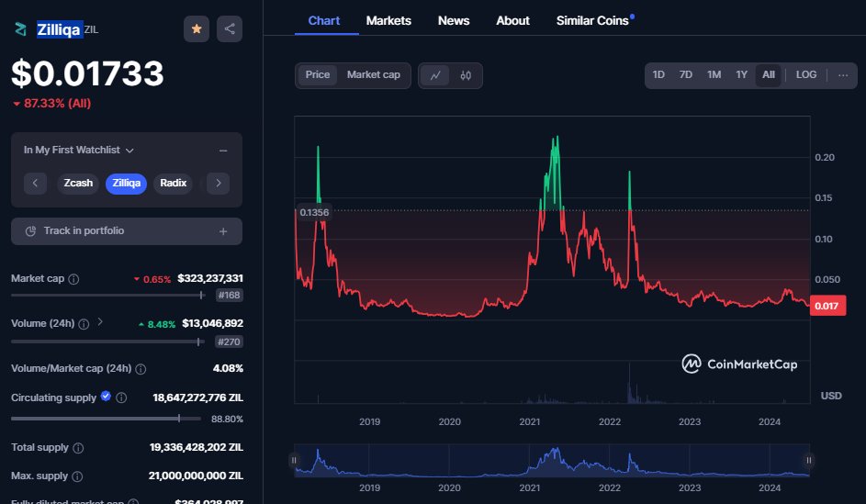
Task: Click the right handle of range selector
Action: pyautogui.click(x=808, y=460)
